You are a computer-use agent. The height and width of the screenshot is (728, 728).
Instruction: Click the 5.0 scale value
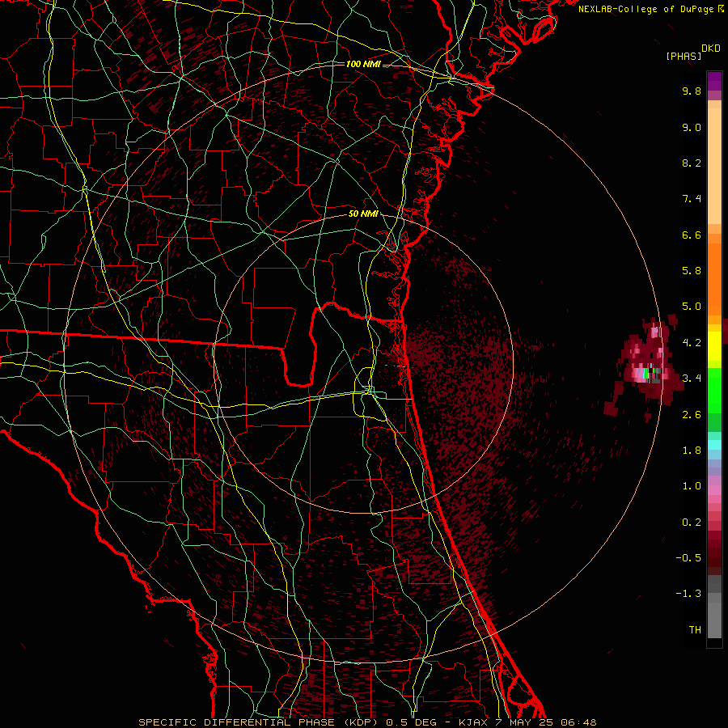tap(692, 307)
